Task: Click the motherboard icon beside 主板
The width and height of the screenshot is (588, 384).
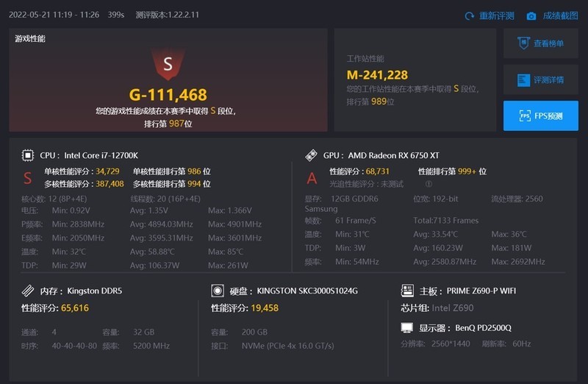Action: (x=407, y=290)
